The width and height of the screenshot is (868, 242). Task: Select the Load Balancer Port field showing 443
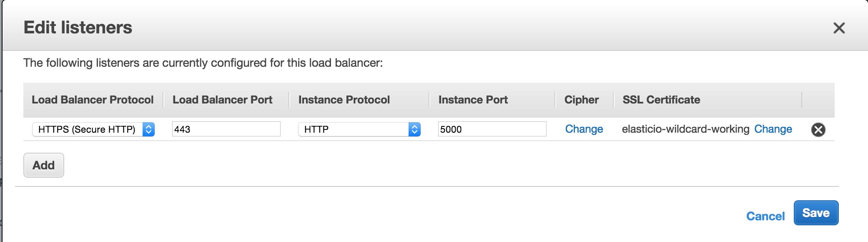tap(226, 129)
